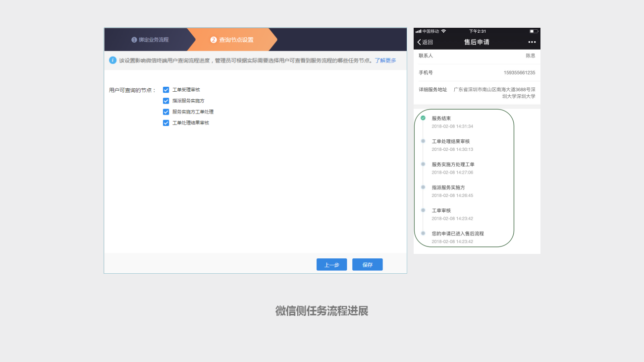The width and height of the screenshot is (644, 362).
Task: Click the contact name 陈思
Action: (531, 56)
